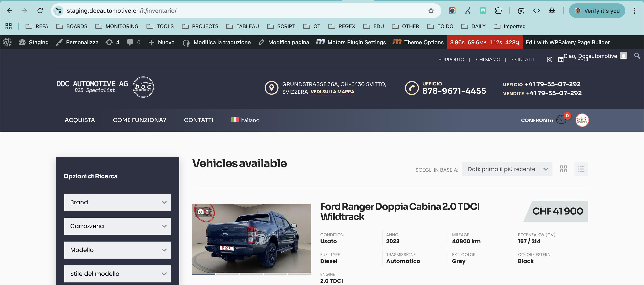Open the 'Ciao, Docautomotive' account menu

595,56
